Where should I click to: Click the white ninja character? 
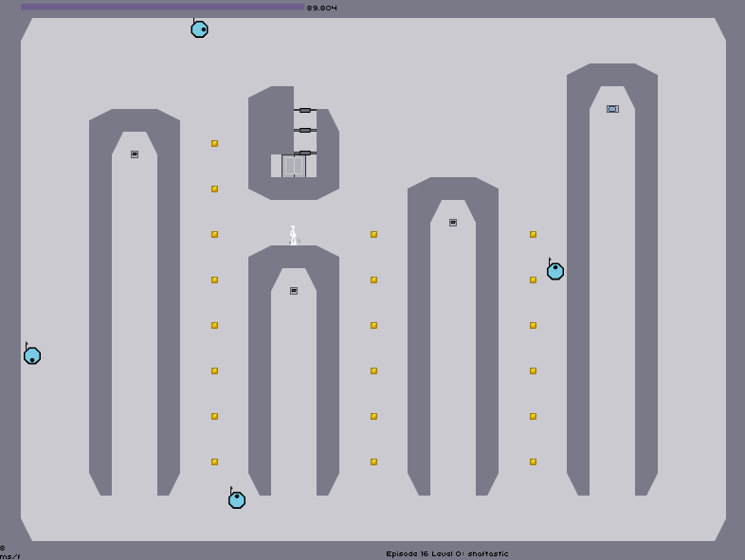point(294,236)
